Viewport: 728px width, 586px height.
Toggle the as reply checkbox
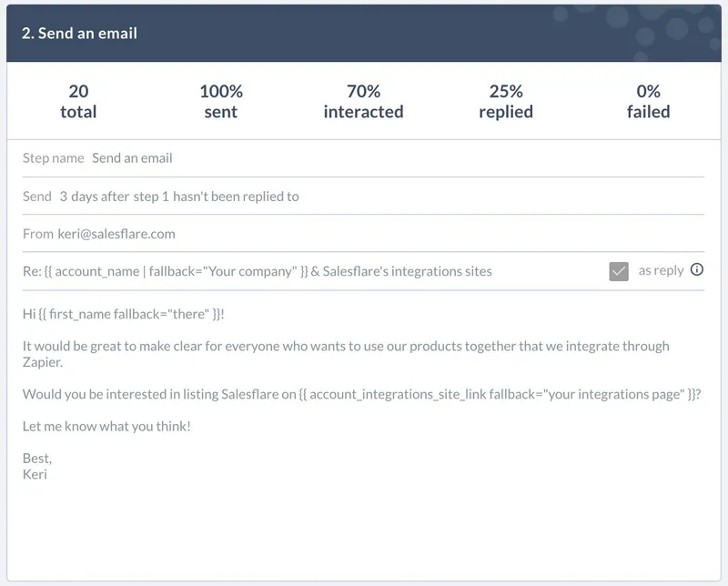pos(619,271)
